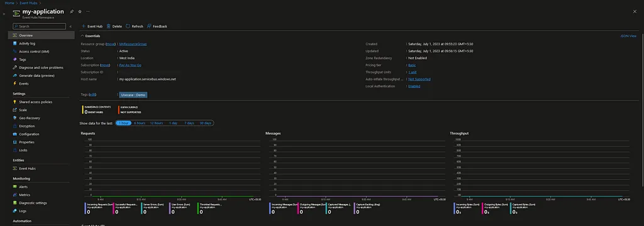This screenshot has width=644, height=226.
Task: Open the Encryption lock icon
Action: [x=15, y=126]
